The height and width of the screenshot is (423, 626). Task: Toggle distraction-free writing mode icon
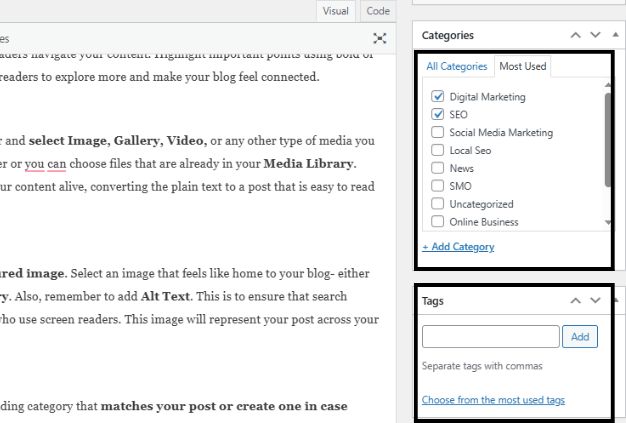tap(380, 38)
